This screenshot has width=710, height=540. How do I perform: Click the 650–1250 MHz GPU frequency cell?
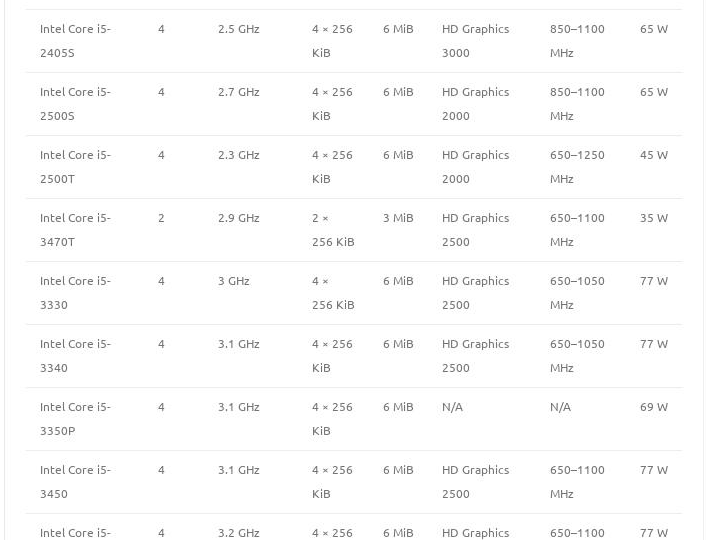(577, 167)
